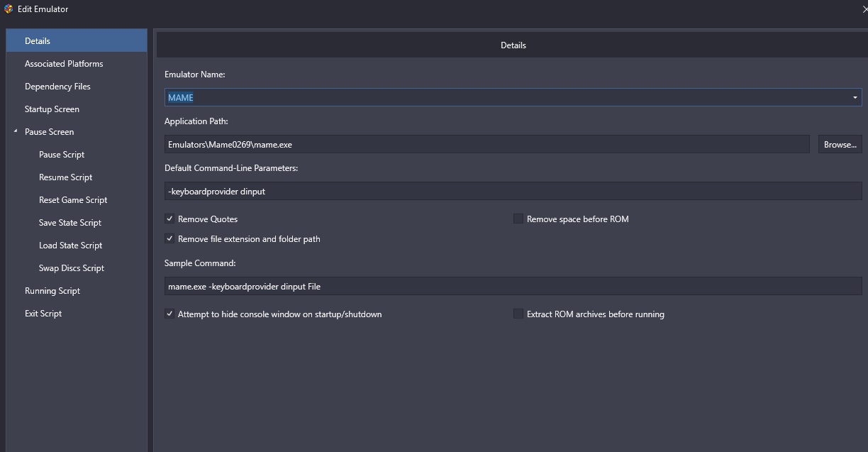The height and width of the screenshot is (452, 868).
Task: Click the Details header bar
Action: [512, 45]
